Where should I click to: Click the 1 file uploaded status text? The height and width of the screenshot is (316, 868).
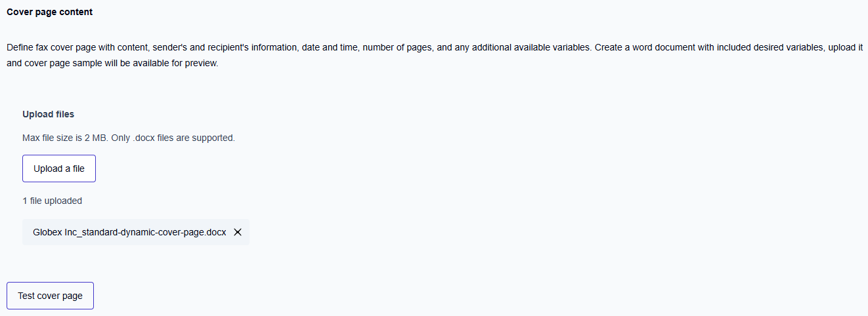[52, 201]
